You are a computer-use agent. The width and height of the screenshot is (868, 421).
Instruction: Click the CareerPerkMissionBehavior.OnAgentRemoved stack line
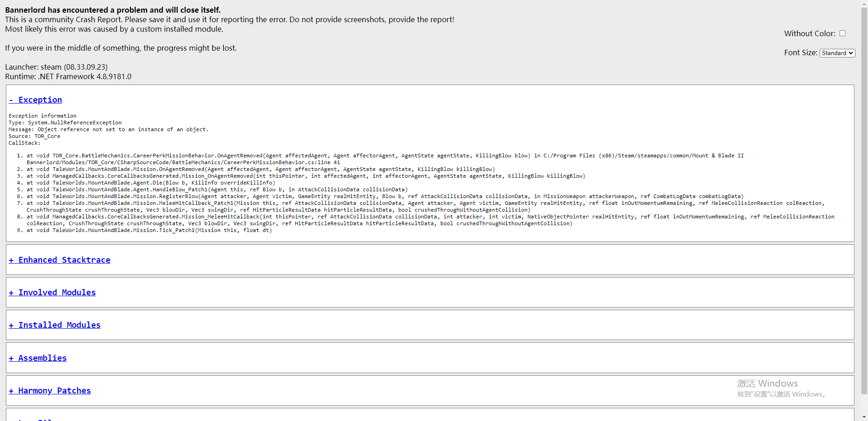(x=385, y=159)
